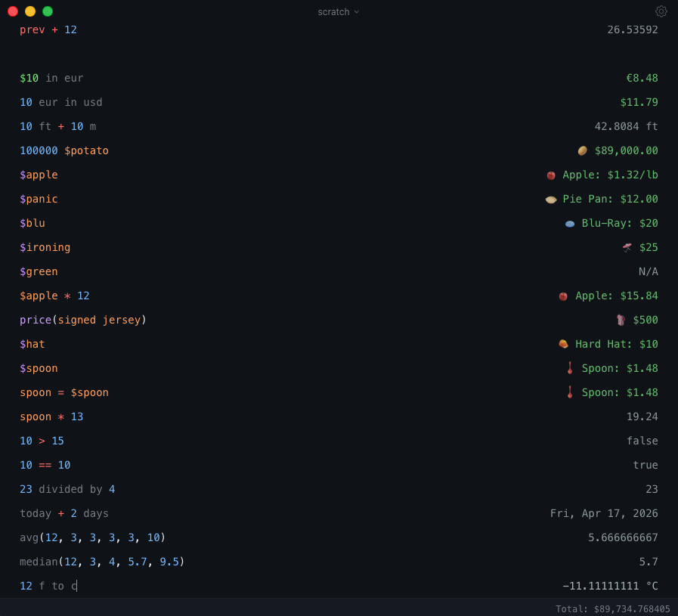Click the jersey emoji beside $500

622,320
